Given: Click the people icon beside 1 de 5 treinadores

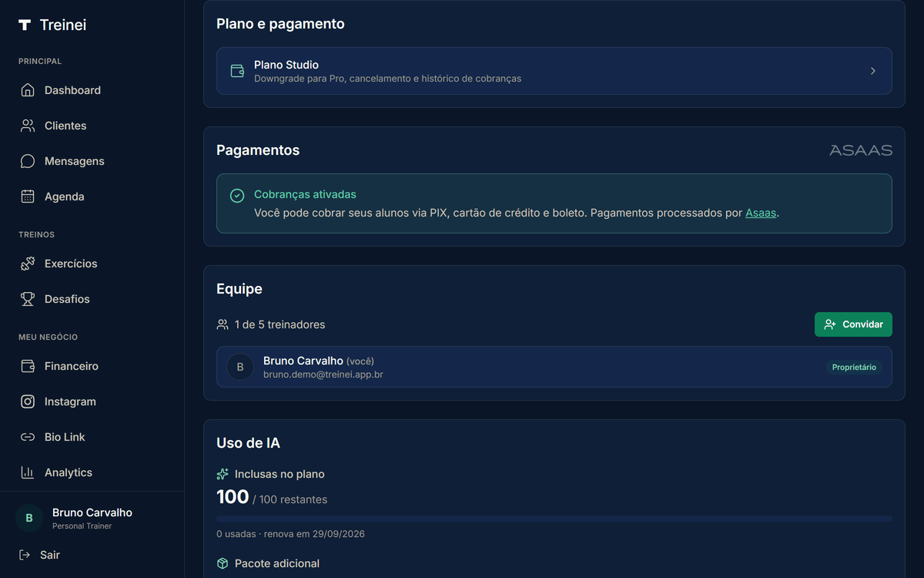Looking at the screenshot, I should pyautogui.click(x=223, y=324).
